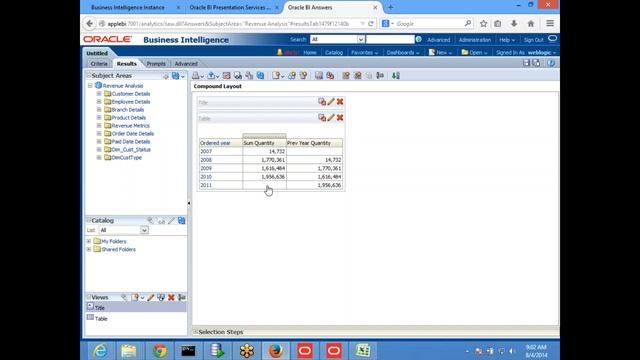Expand the Order Date Details folder
The image size is (640, 360).
click(x=99, y=133)
